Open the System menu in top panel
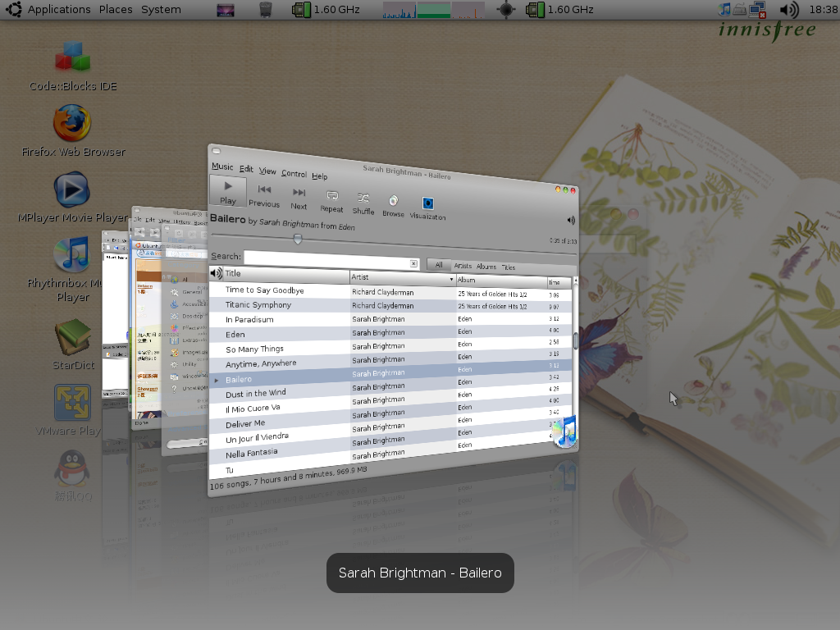The height and width of the screenshot is (630, 840). (x=161, y=9)
